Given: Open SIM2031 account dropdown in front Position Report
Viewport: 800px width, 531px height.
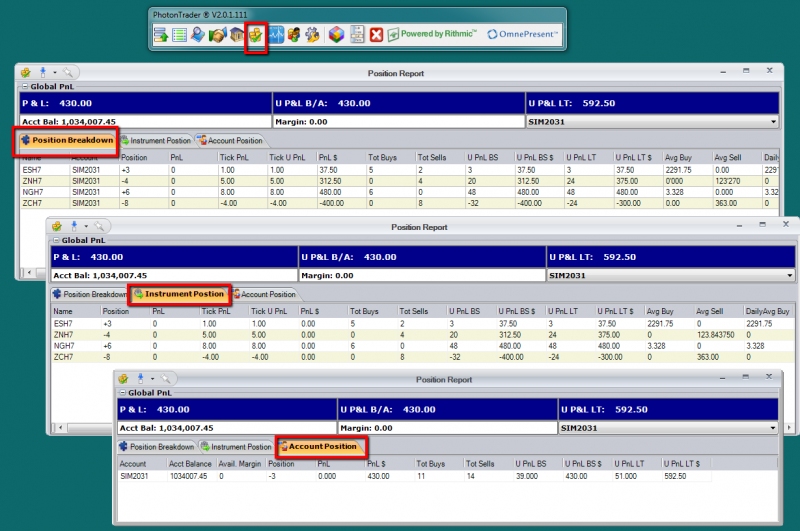Looking at the screenshot, I should (x=773, y=428).
